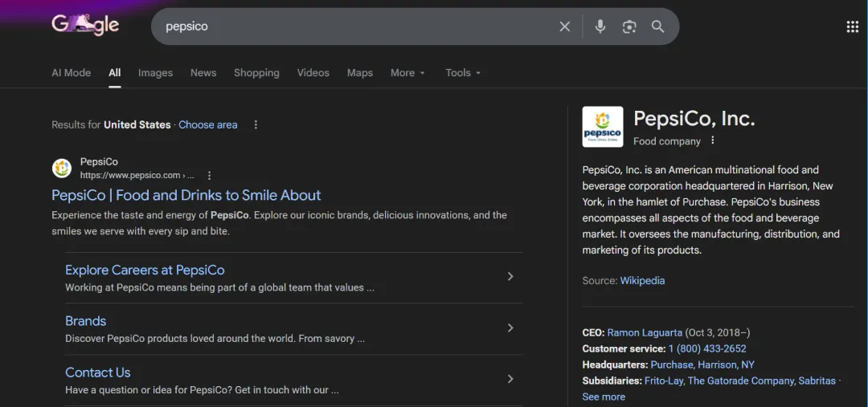
Task: Start voice search with the microphone icon
Action: (600, 26)
